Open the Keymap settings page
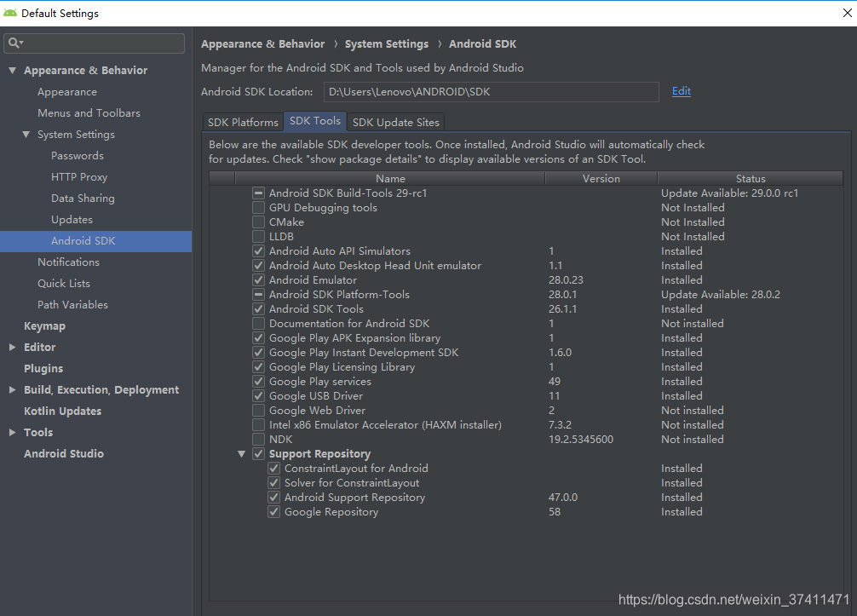The height and width of the screenshot is (616, 857). coord(44,326)
